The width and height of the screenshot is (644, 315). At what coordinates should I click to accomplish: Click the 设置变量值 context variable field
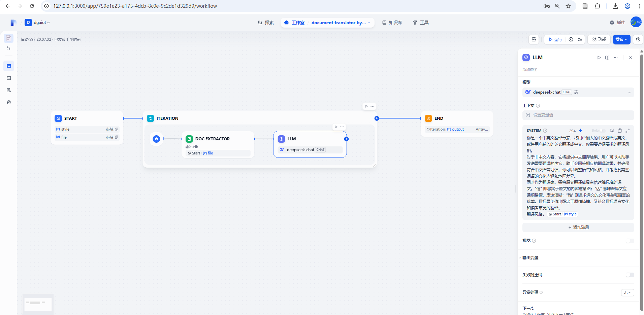click(x=578, y=115)
